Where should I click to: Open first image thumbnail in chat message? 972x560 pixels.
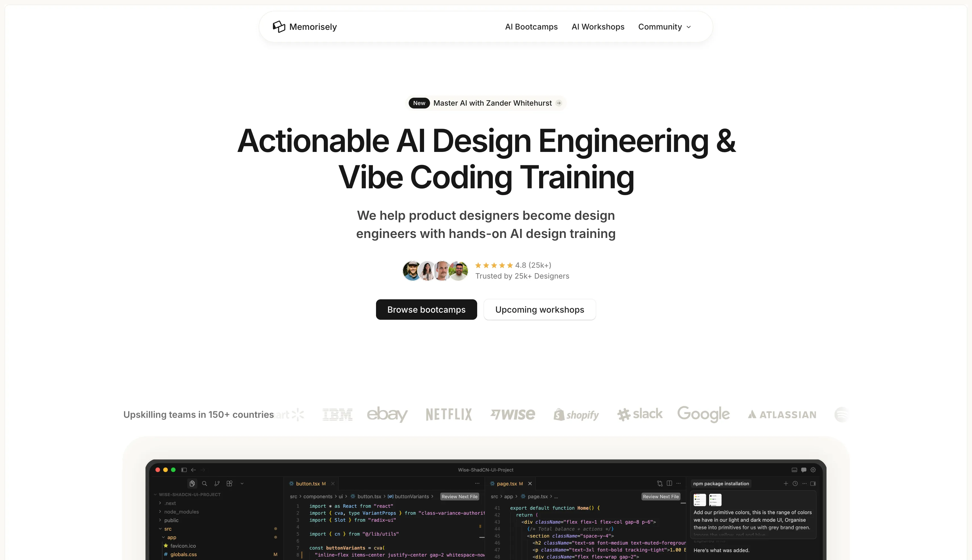pyautogui.click(x=699, y=500)
